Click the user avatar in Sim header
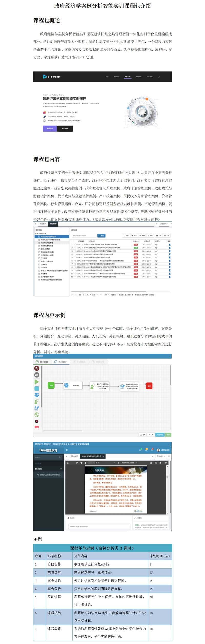This screenshot has height=644, width=205. (x=158, y=450)
